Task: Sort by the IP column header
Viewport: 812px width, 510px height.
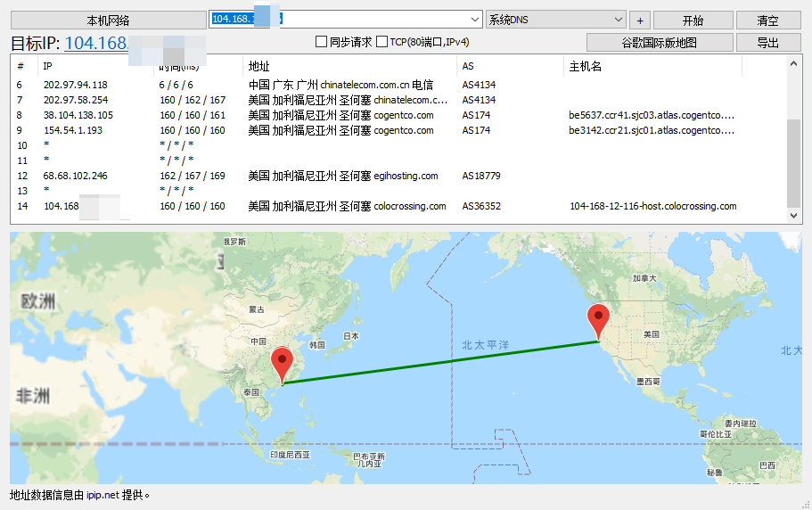Action: click(95, 66)
